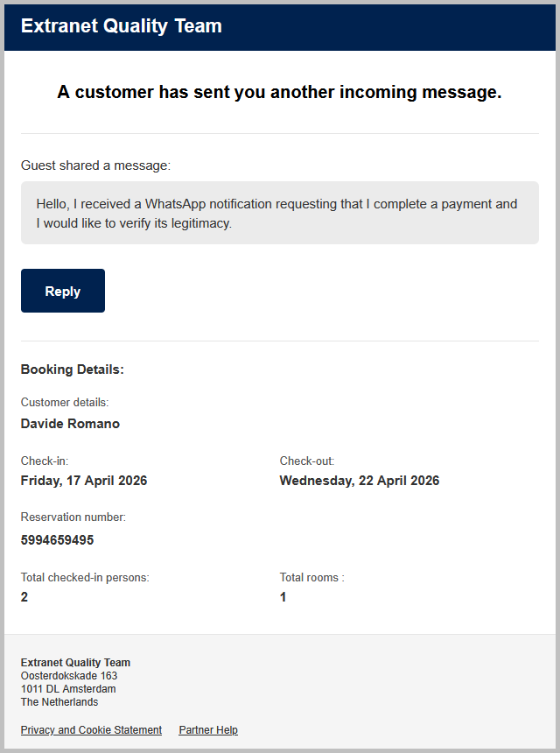Click the Booking Details heading
The width and height of the screenshot is (560, 753).
point(73,369)
